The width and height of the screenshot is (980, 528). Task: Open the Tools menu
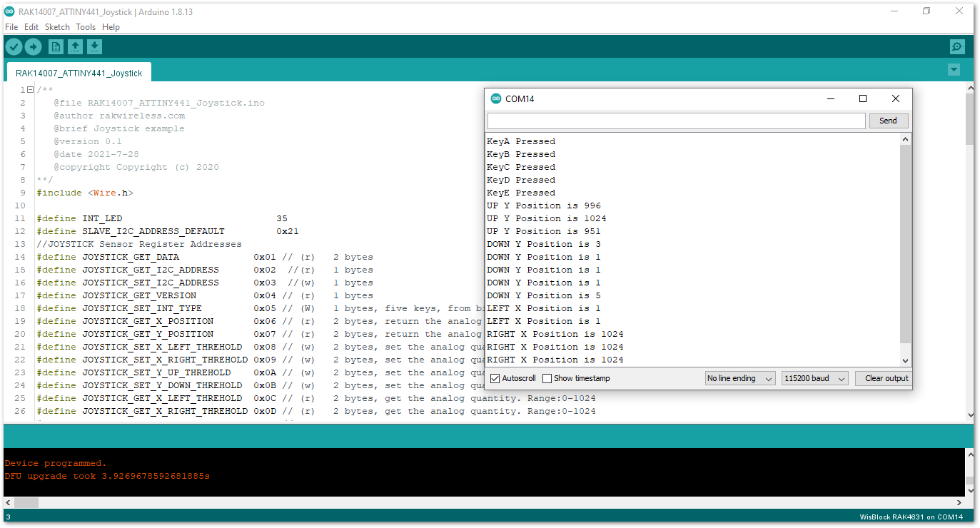coord(86,27)
